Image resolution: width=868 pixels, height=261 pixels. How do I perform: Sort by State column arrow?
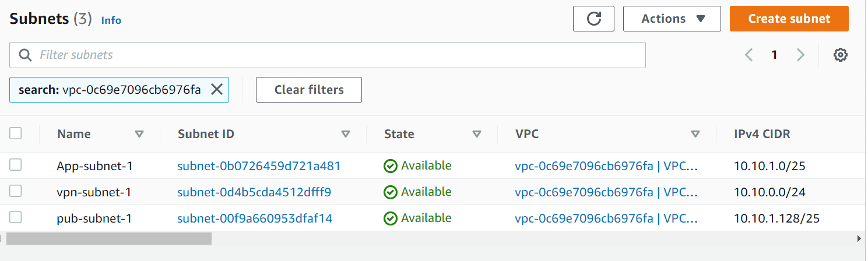coord(477,134)
